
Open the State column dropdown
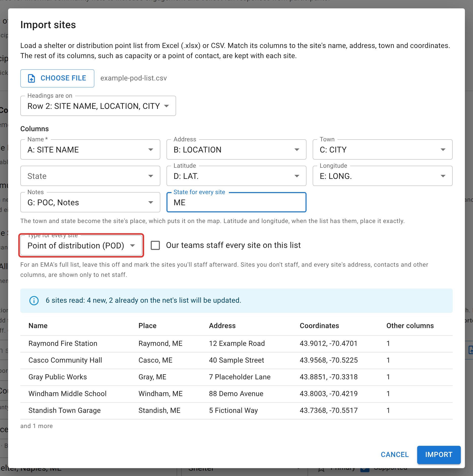[x=90, y=176]
